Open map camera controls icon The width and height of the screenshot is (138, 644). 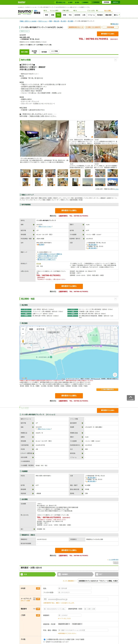click(115, 374)
